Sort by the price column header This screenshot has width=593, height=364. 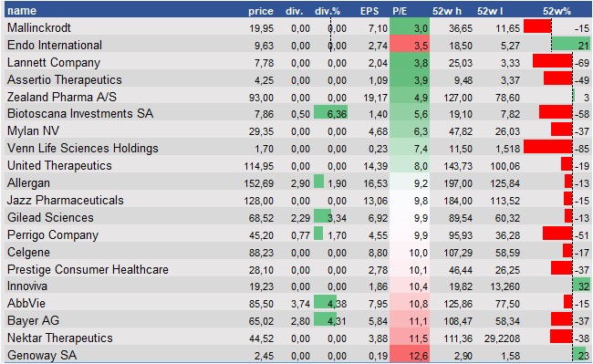pyautogui.click(x=261, y=11)
